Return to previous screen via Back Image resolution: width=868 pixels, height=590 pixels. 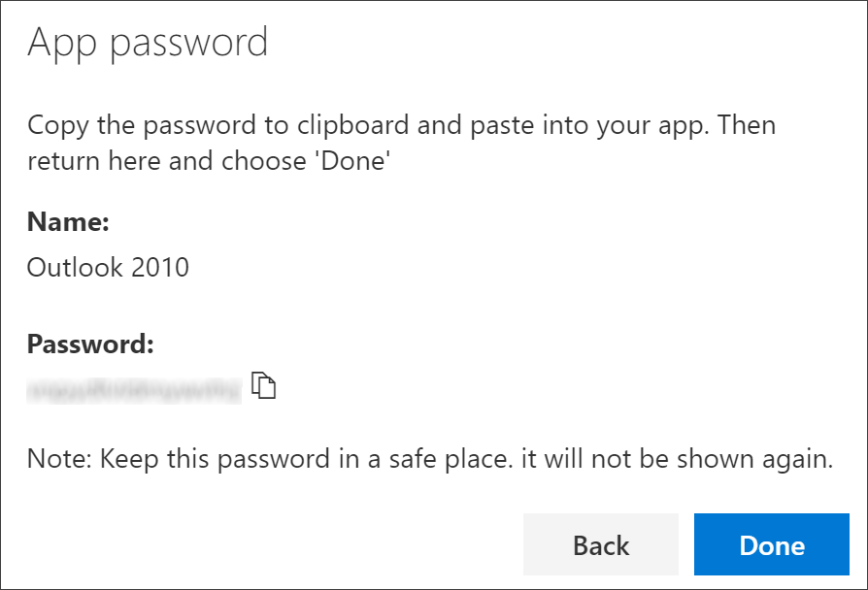pyautogui.click(x=600, y=544)
